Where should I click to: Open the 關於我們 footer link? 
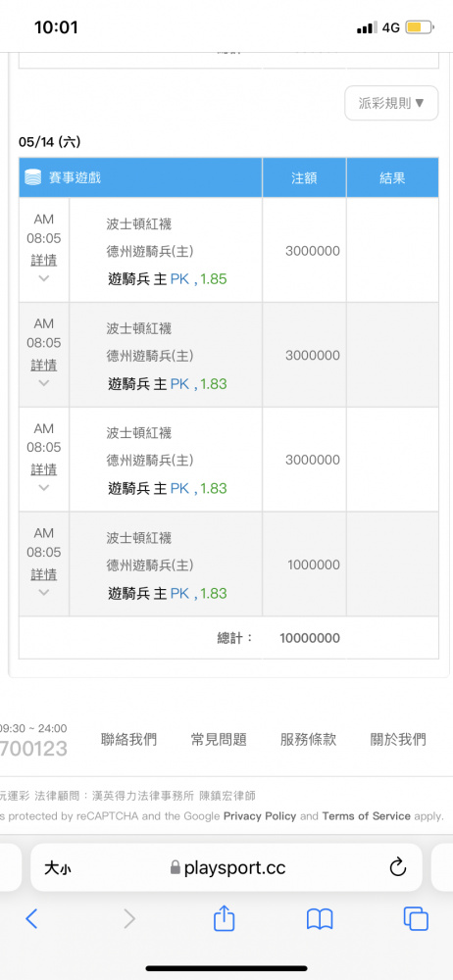398,740
